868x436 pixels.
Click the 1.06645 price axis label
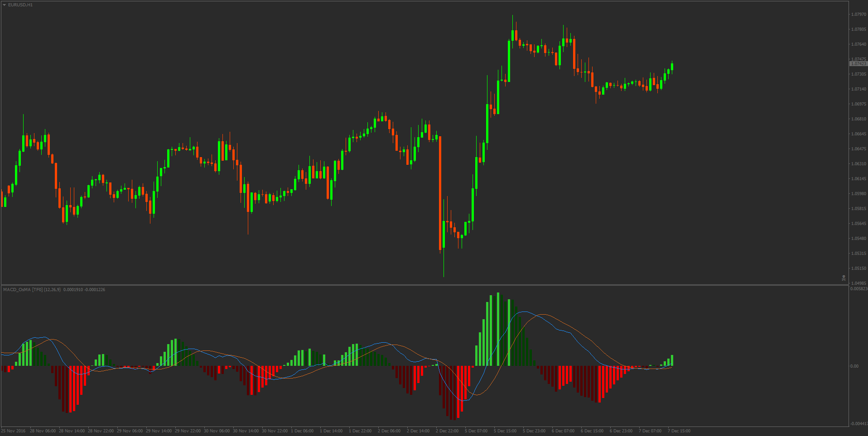click(x=858, y=134)
